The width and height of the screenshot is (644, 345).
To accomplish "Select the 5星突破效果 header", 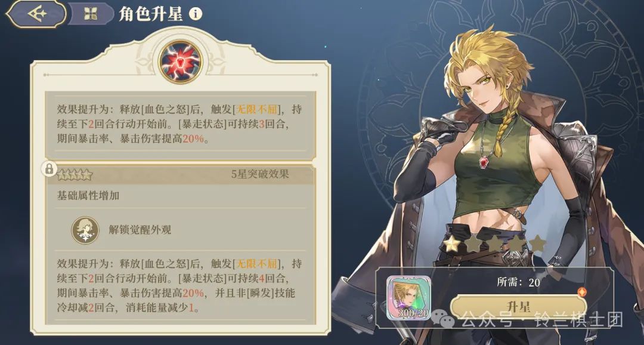I will (x=261, y=174).
